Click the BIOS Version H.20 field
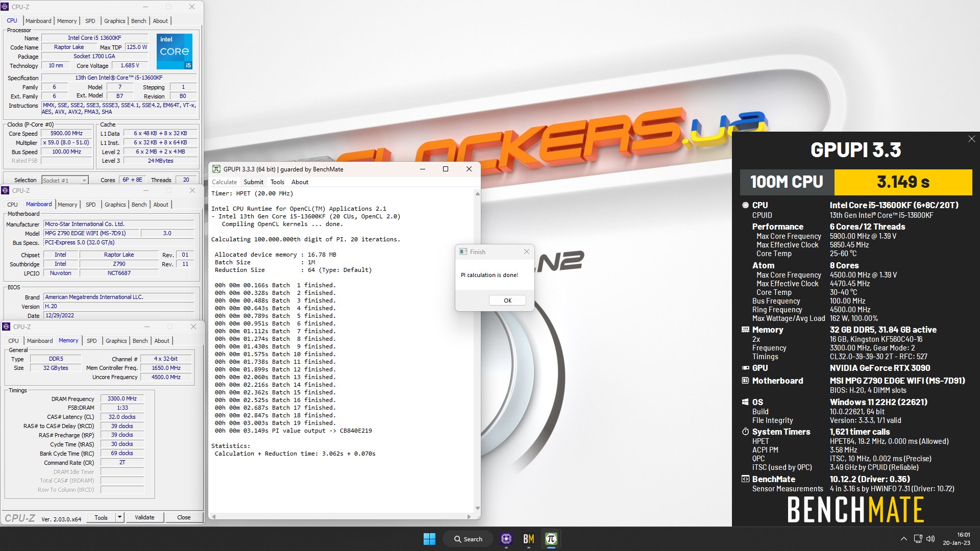This screenshot has width=980, height=551. (x=118, y=306)
